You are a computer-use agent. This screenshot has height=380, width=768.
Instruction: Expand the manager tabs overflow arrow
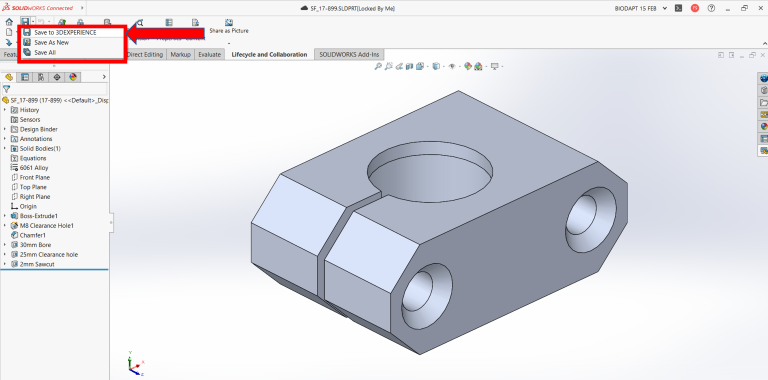click(104, 77)
